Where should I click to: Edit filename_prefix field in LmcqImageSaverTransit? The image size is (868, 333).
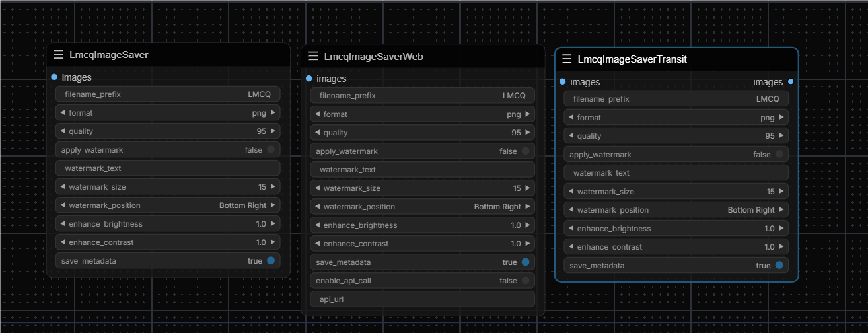point(676,99)
